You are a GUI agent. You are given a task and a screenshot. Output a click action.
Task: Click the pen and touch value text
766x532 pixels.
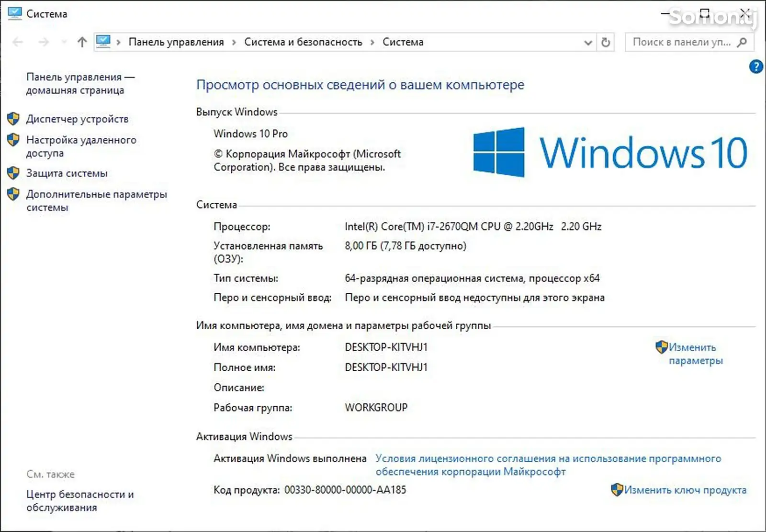point(474,298)
